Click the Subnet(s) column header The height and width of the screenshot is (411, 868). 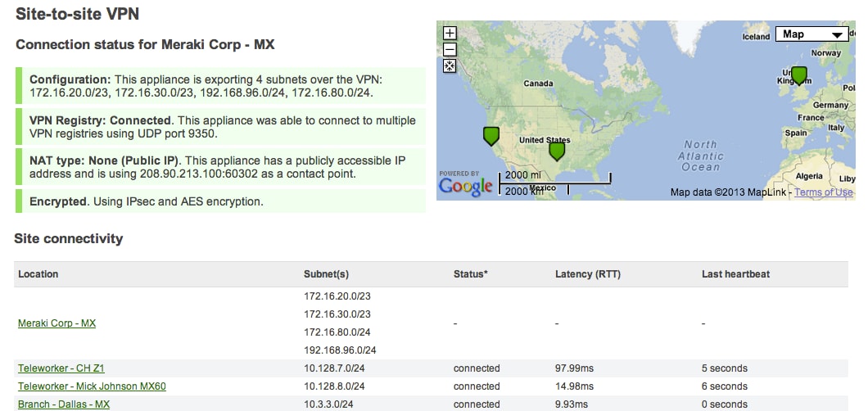pyautogui.click(x=326, y=273)
